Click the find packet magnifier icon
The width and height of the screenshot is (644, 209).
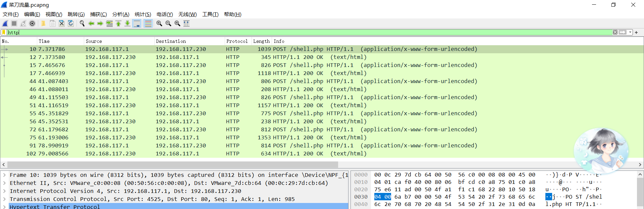pyautogui.click(x=82, y=23)
